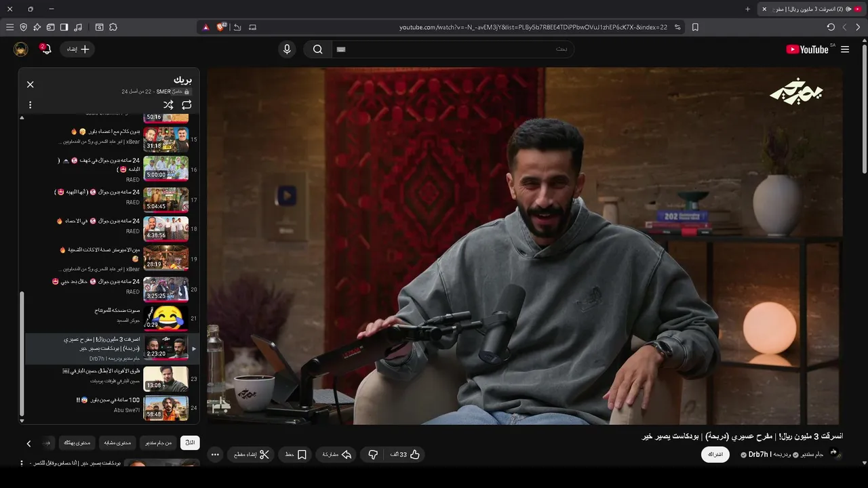This screenshot has height=488, width=868.
Task: Open more video actions ellipsis
Action: 215,454
